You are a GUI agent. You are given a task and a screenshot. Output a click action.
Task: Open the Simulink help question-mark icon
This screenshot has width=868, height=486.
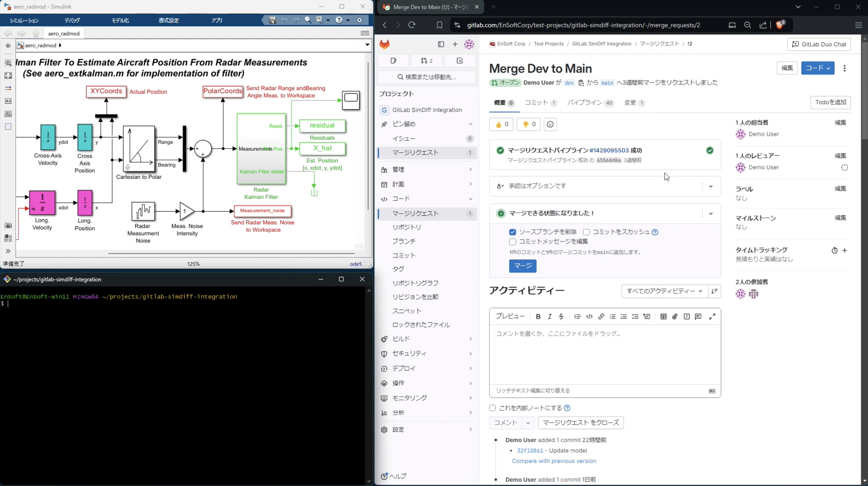click(x=339, y=20)
